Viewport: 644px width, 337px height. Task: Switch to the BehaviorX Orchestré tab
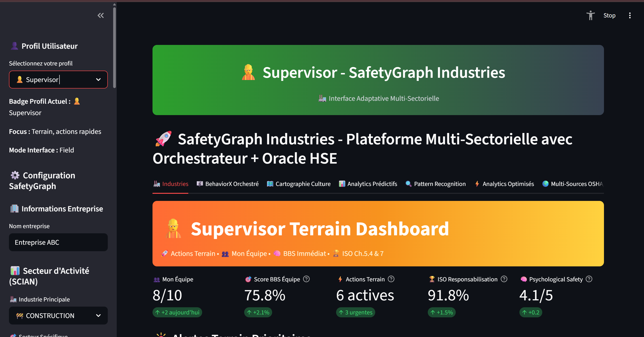tap(227, 184)
